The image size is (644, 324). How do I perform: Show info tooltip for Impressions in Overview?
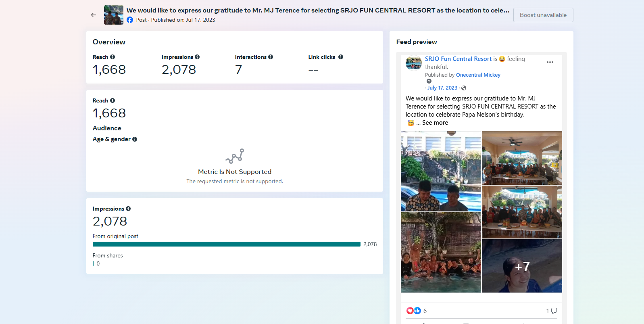click(197, 57)
